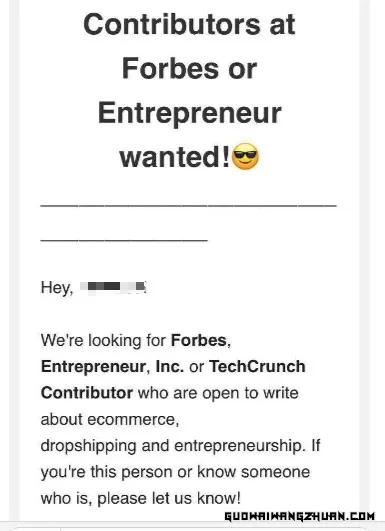This screenshot has width=385, height=531.
Task: Click the blurred recipient name
Action: tap(113, 287)
